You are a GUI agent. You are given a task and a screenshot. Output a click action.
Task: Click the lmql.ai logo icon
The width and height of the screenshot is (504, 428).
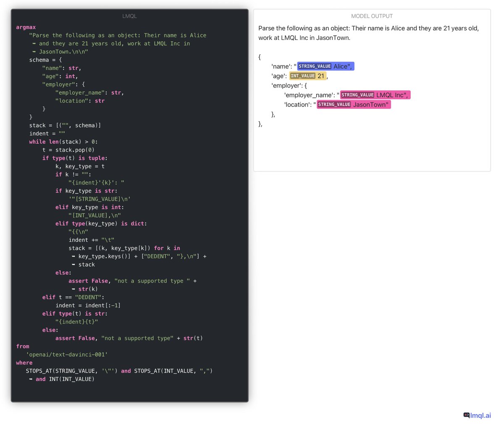click(x=466, y=415)
